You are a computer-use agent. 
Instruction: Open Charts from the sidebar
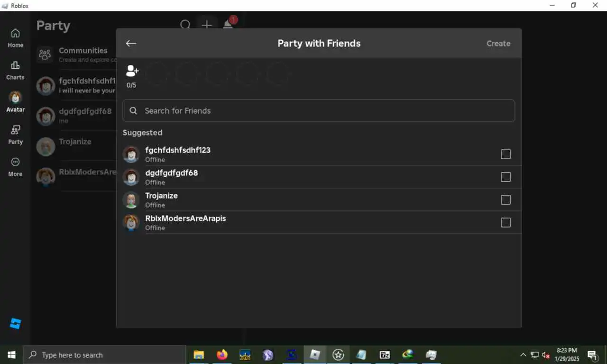pos(15,70)
